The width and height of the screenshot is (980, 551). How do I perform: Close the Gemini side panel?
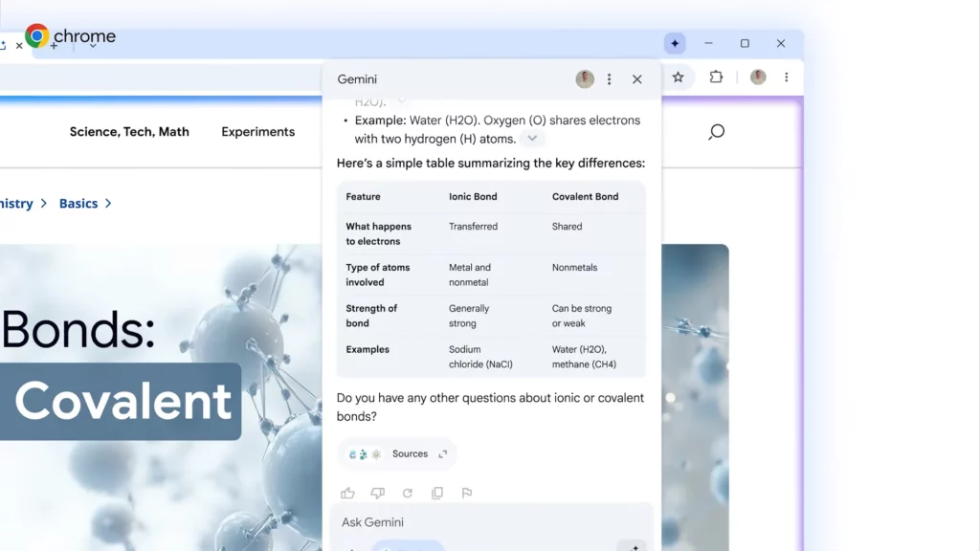(x=637, y=79)
